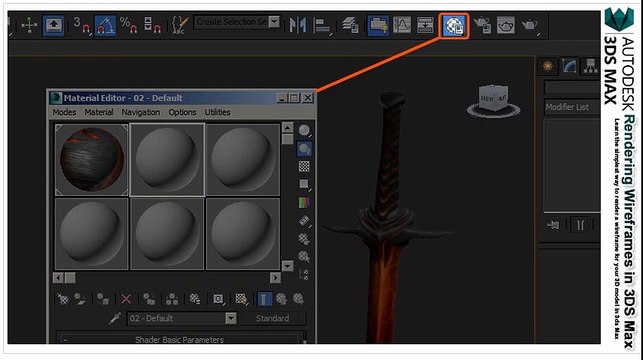This screenshot has width=643, height=360.
Task: Open the Create Selection Set dropdown
Action: [274, 22]
